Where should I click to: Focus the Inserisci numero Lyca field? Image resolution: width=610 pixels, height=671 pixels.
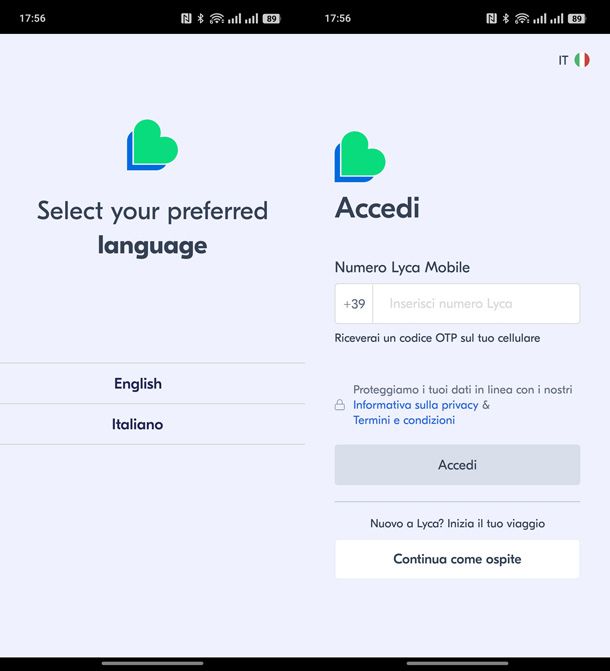pos(476,303)
